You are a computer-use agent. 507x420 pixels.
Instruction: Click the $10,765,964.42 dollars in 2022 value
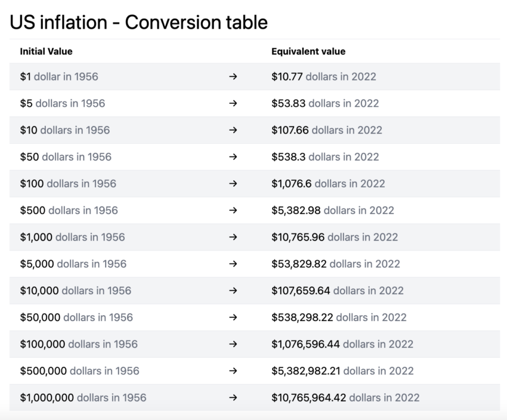(345, 397)
